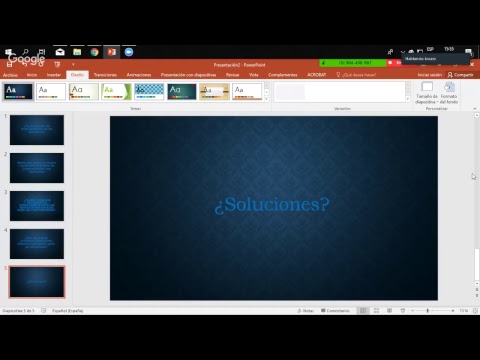Apply the dark blue damask theme

tap(18, 91)
